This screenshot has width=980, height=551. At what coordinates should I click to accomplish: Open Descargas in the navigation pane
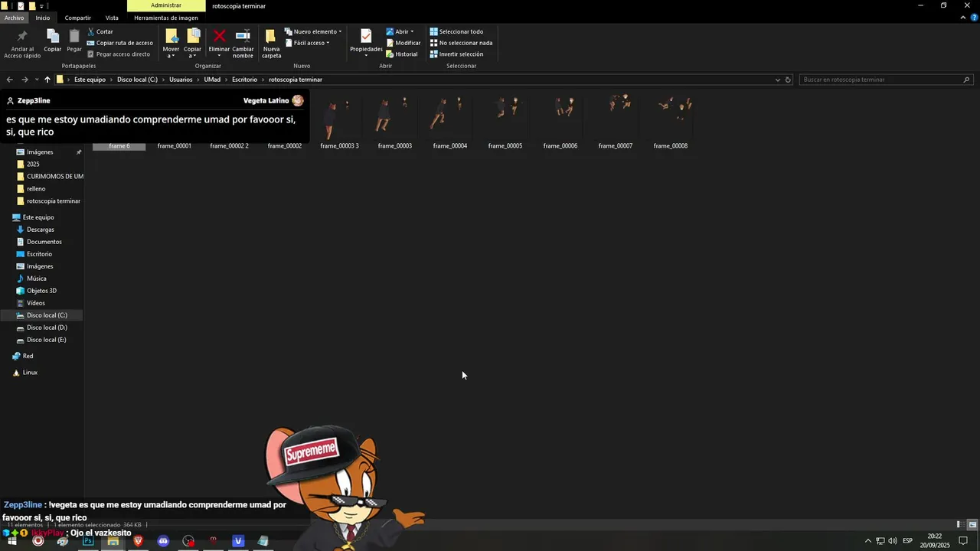tap(41, 230)
